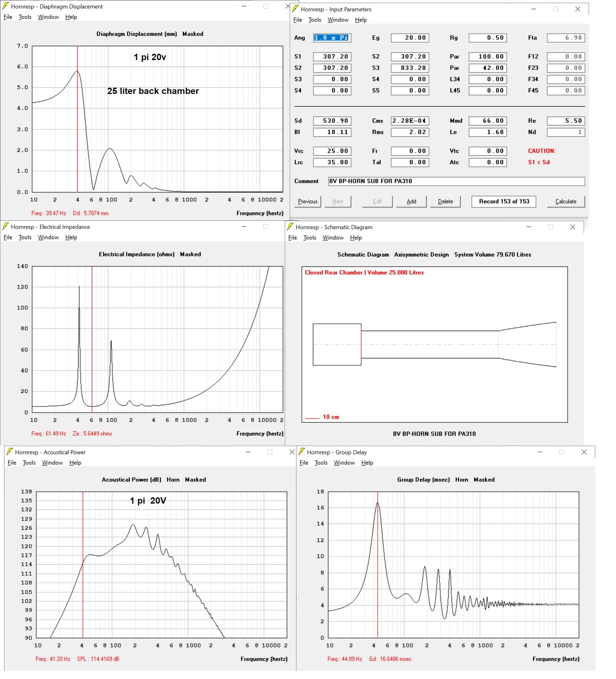Click the Comment field BV BP-HORN SUB FOR PA310

(456, 181)
